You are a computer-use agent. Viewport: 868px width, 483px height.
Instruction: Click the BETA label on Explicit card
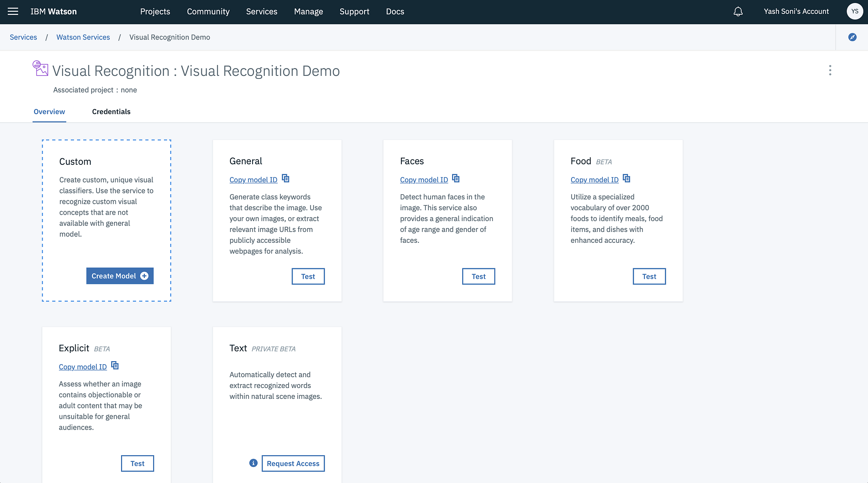(102, 349)
